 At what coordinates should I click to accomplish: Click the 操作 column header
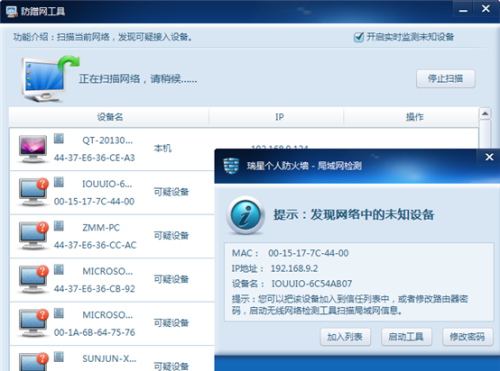tap(414, 117)
